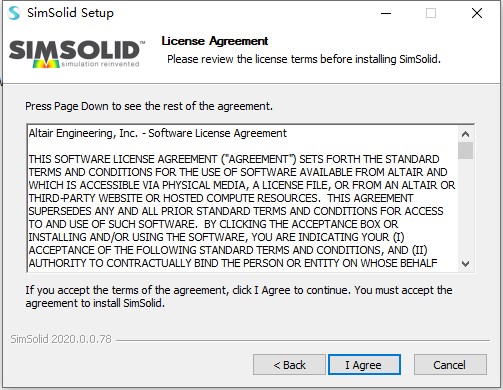Click the 'SimSolid Setup' title bar text
The width and height of the screenshot is (503, 390).
pyautogui.click(x=70, y=13)
